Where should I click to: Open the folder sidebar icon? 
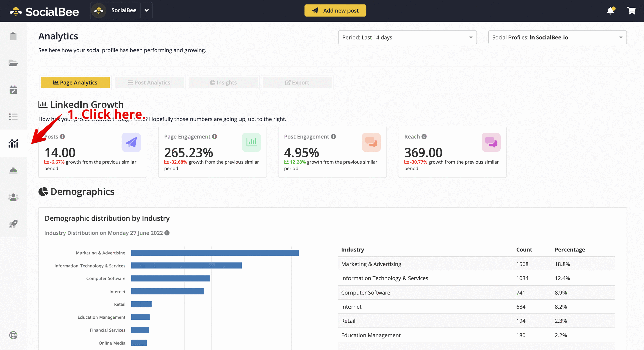(13, 63)
